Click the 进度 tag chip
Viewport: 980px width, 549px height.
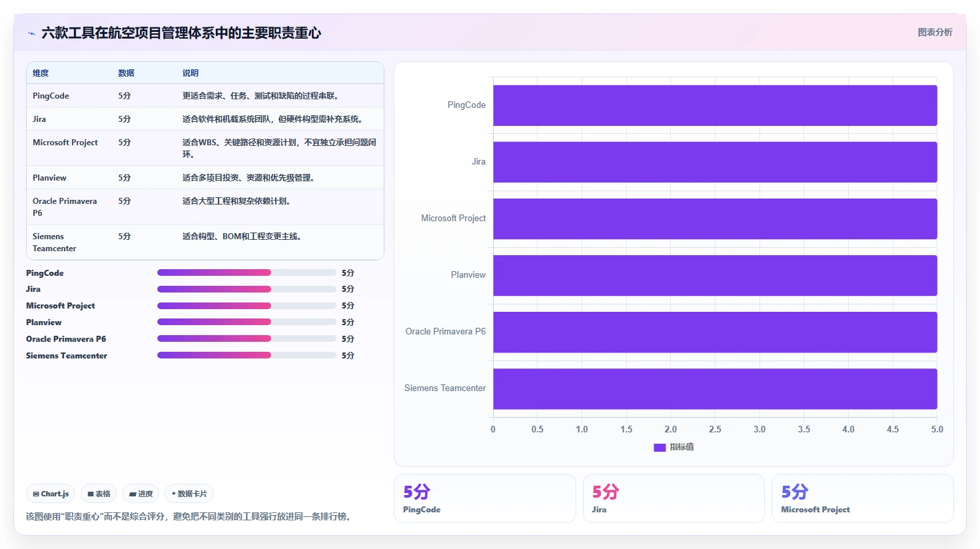(x=141, y=494)
